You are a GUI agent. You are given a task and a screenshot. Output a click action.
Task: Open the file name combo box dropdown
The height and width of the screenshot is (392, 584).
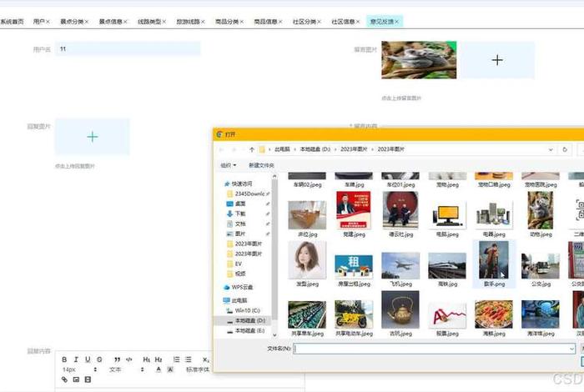point(571,349)
